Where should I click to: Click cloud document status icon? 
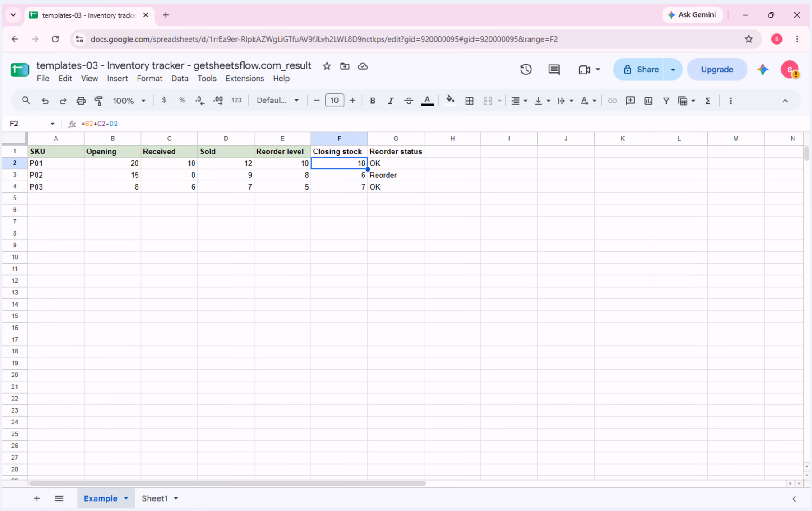click(363, 66)
